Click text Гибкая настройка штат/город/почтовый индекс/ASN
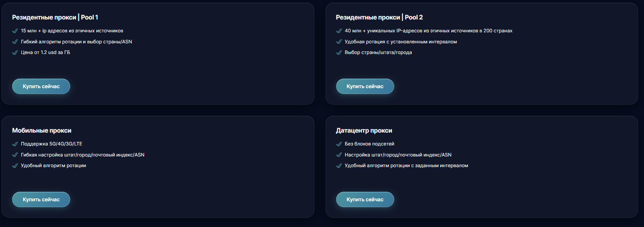Screen dimensions: 644x227 83,155
